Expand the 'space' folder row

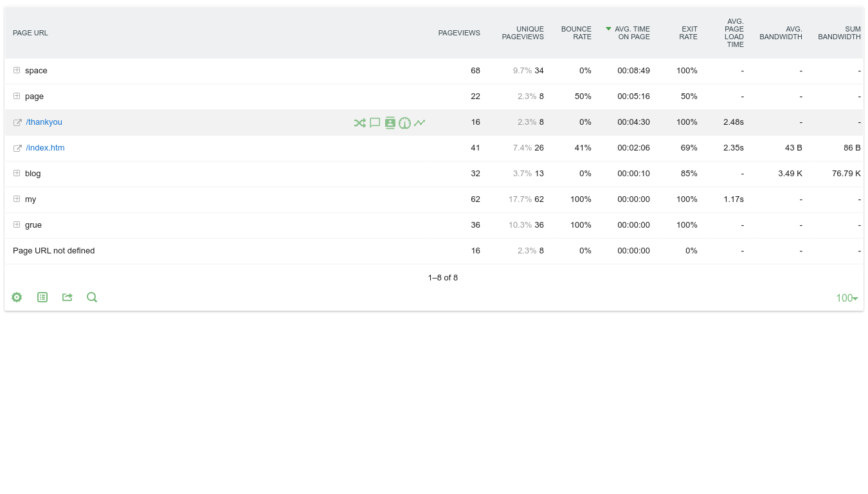click(x=17, y=70)
